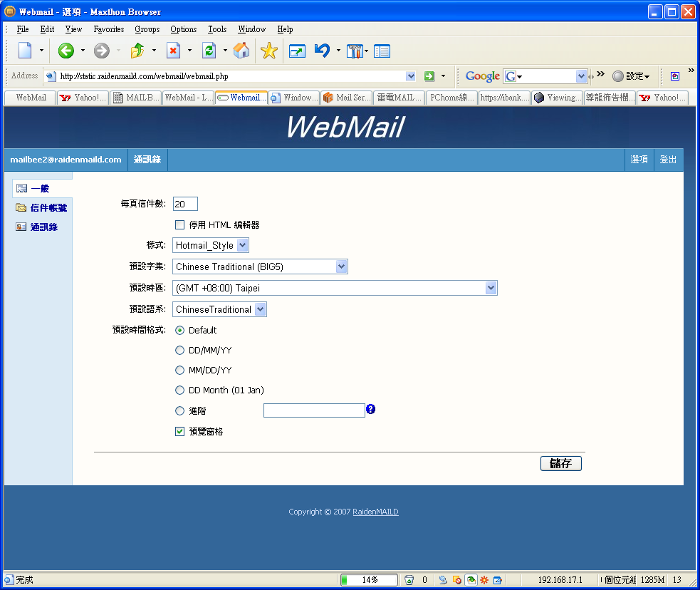Click the green Back arrow toolbar icon
This screenshot has height=590, width=700.
pos(66,51)
